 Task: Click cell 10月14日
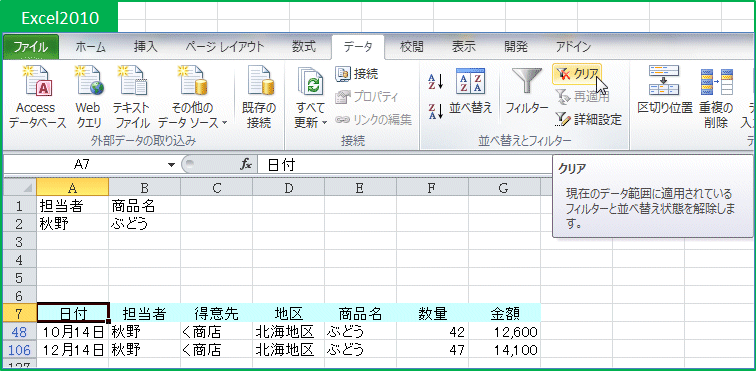73,331
